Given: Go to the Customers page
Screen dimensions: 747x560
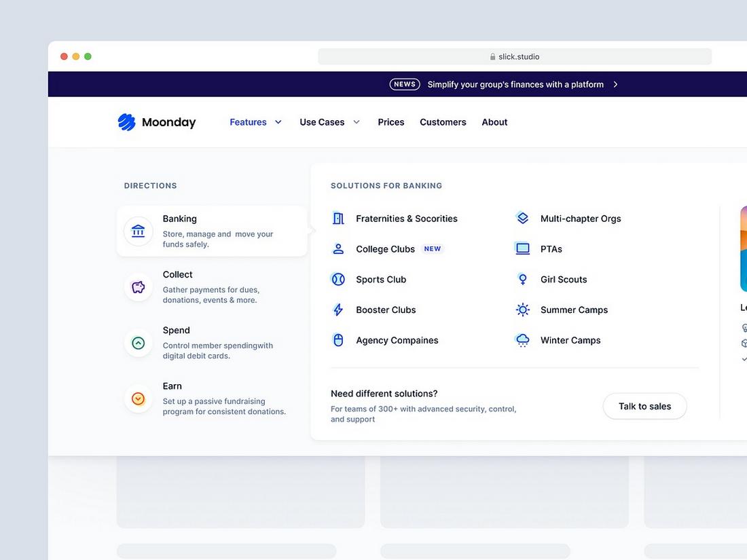Looking at the screenshot, I should [443, 122].
